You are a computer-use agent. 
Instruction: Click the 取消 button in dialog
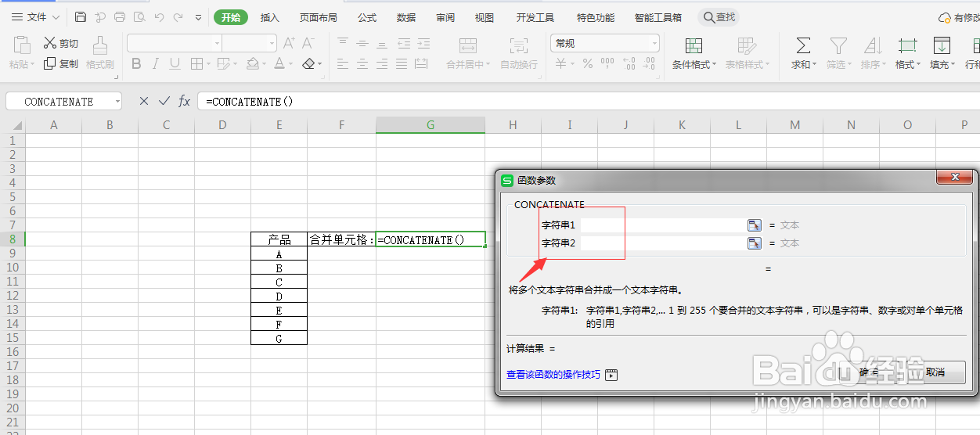935,372
